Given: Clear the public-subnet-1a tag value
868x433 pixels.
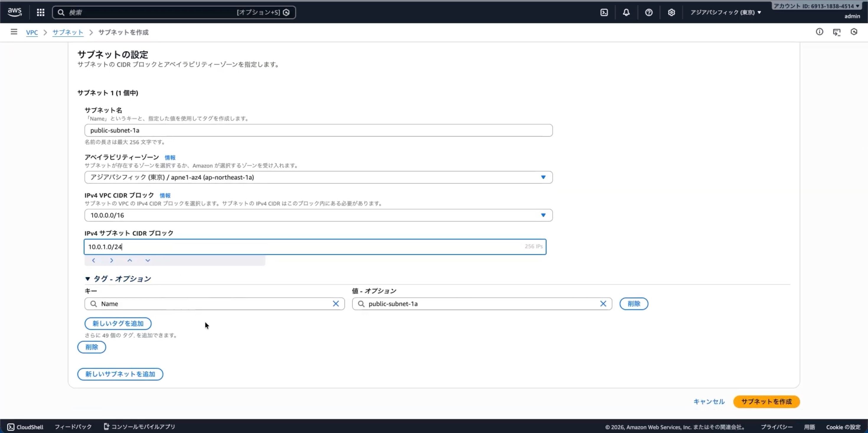Looking at the screenshot, I should pyautogui.click(x=603, y=304).
